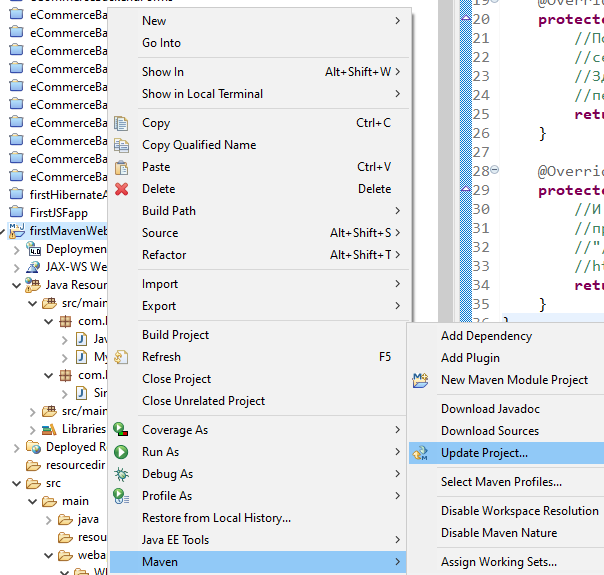Click the Update Project Maven icon
Screen dimensions: 604x575
(420, 453)
